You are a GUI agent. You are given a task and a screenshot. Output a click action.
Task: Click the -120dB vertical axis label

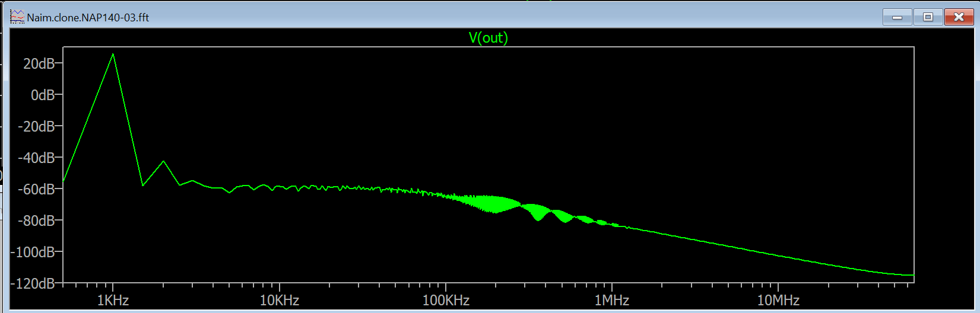(x=33, y=283)
